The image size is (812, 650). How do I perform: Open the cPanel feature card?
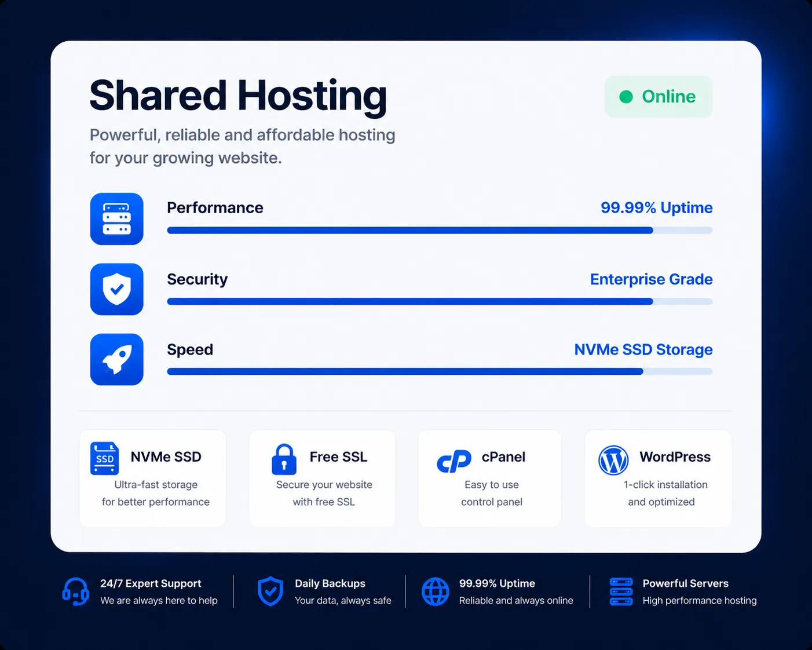tap(490, 479)
